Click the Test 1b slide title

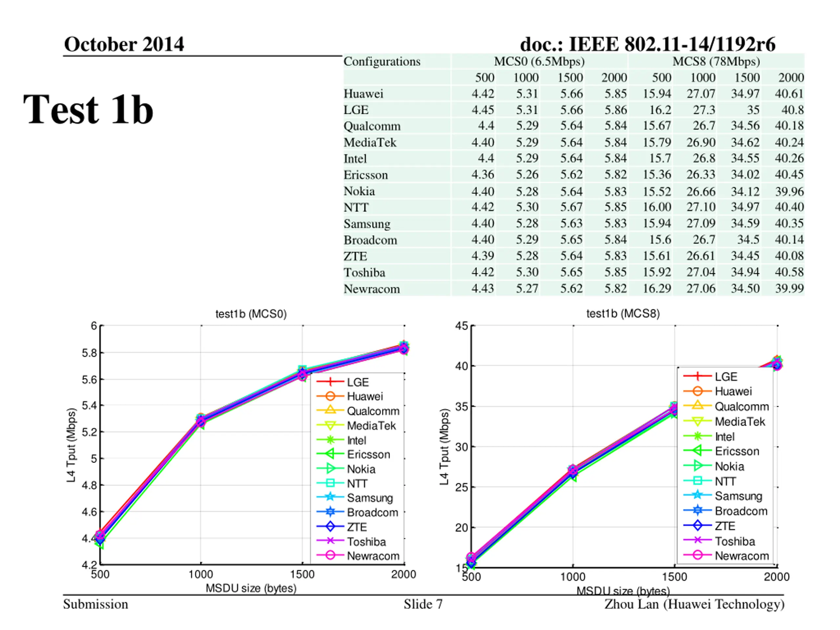pyautogui.click(x=88, y=109)
